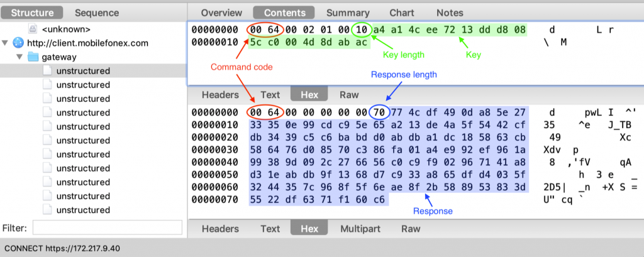The width and height of the screenshot is (644, 257).
Task: Collapse the gateway folder with its triangle
Action: (19, 57)
